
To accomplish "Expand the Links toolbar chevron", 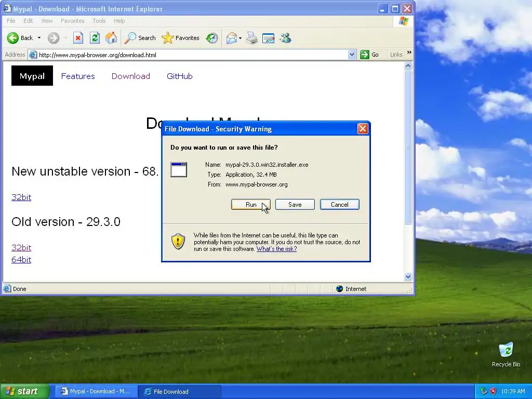I will 409,52.
